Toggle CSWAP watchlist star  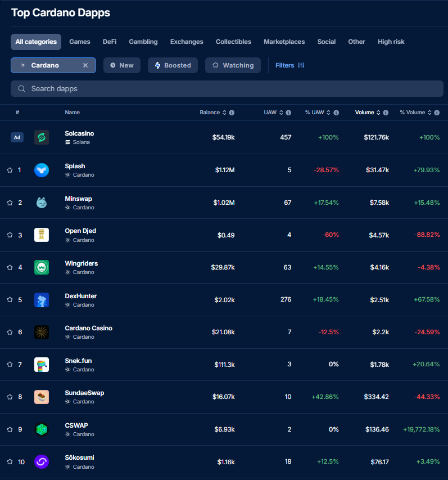click(x=10, y=429)
